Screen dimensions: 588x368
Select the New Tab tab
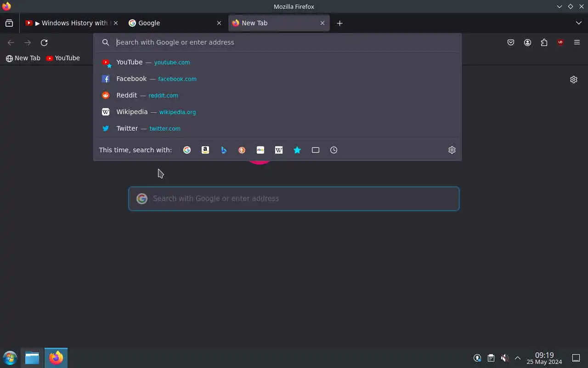coord(279,23)
